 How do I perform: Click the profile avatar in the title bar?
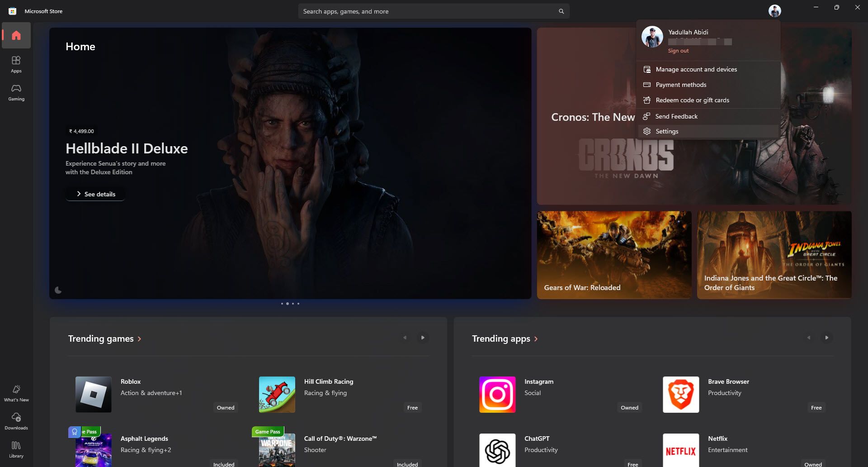pyautogui.click(x=774, y=10)
